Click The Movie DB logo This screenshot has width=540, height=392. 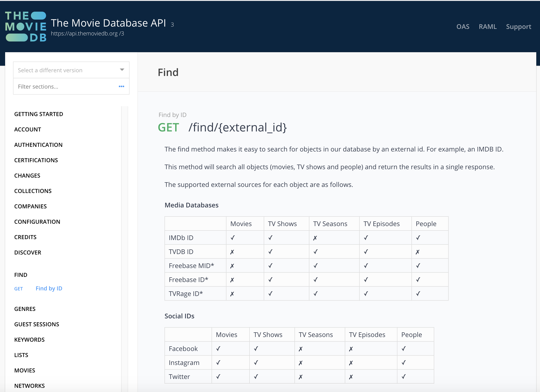click(x=26, y=27)
